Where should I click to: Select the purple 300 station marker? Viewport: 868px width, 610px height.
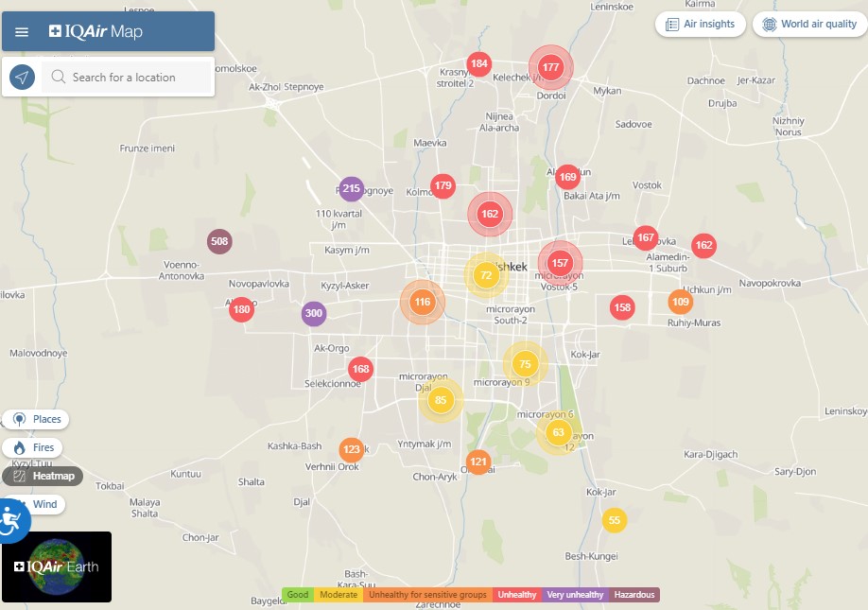pyautogui.click(x=314, y=313)
